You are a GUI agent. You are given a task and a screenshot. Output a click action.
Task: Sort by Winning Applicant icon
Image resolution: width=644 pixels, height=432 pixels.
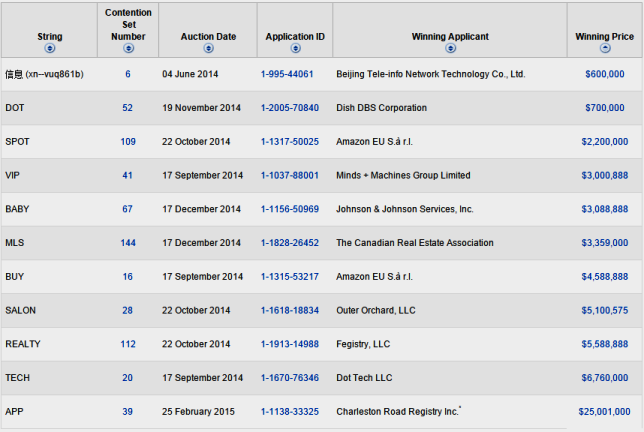451,48
